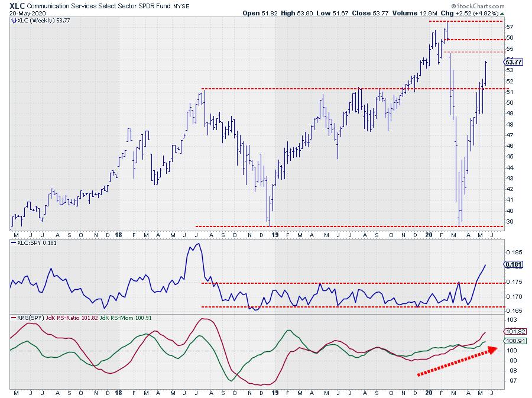
Task: Click the year 19 marker on time axis
Action: point(274,392)
